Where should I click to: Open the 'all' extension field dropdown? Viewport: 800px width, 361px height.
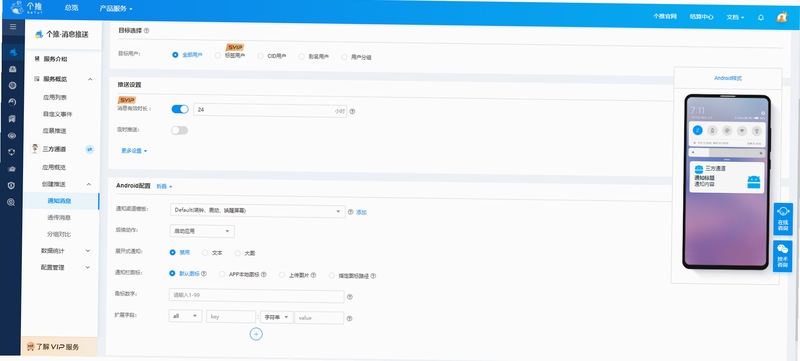185,316
